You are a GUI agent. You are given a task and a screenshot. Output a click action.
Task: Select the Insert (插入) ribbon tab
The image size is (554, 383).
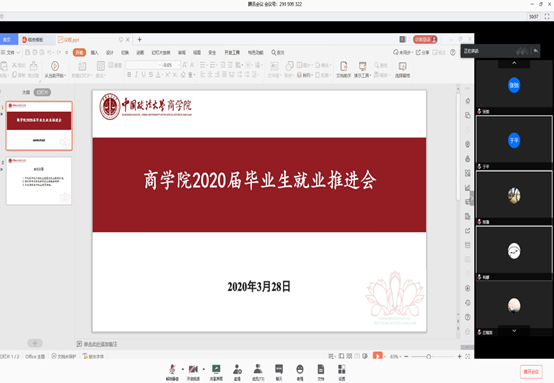95,52
